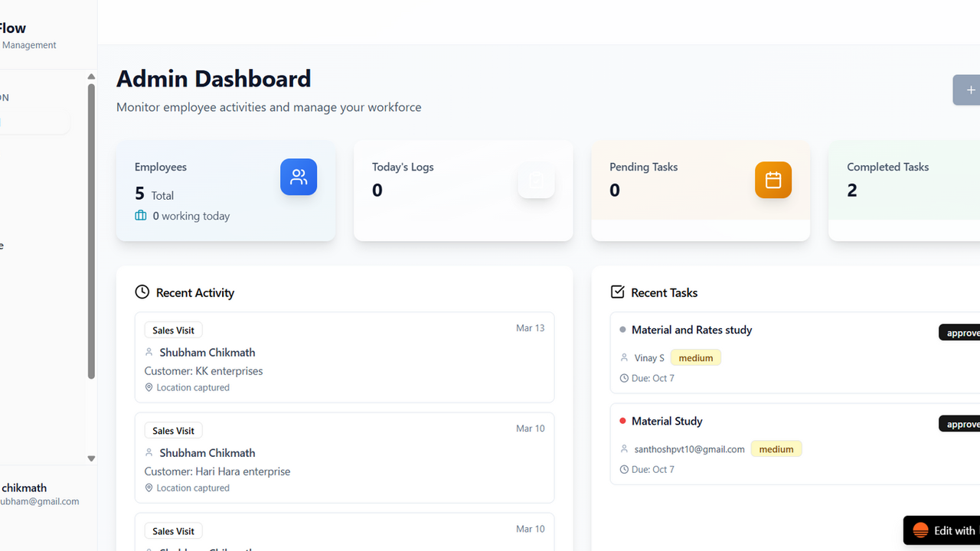Screen dimensions: 980x551
Task: Click user email in sidebar footer
Action: point(39,501)
